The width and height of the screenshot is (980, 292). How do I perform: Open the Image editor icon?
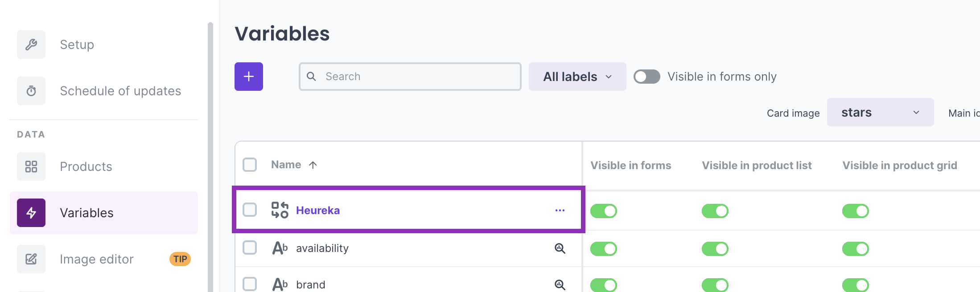[31, 259]
